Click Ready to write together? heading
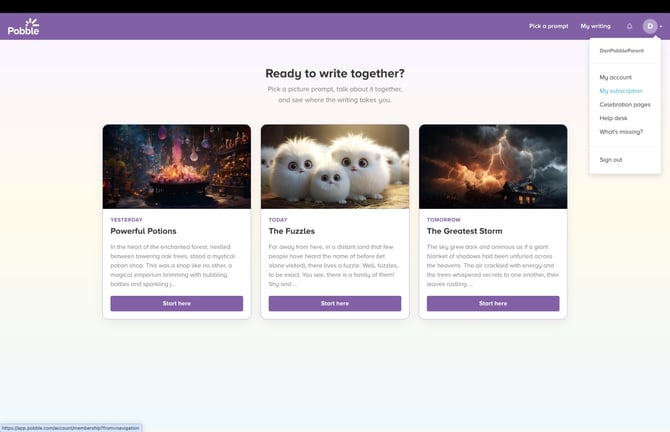This screenshot has width=670, height=432. 335,73
